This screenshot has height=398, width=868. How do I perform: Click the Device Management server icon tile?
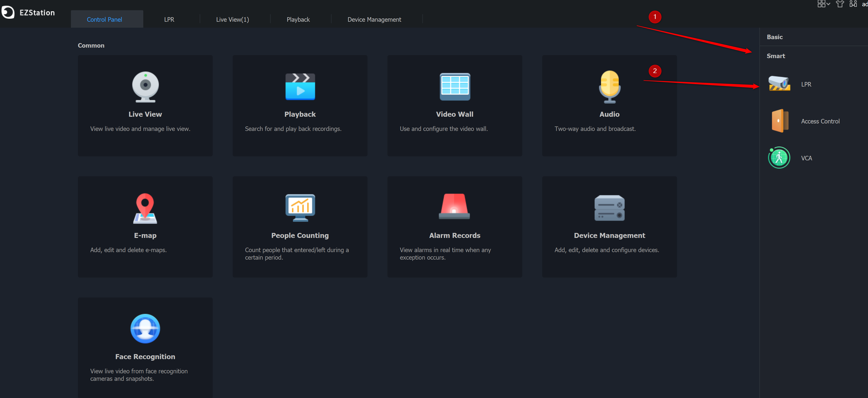pos(609,208)
